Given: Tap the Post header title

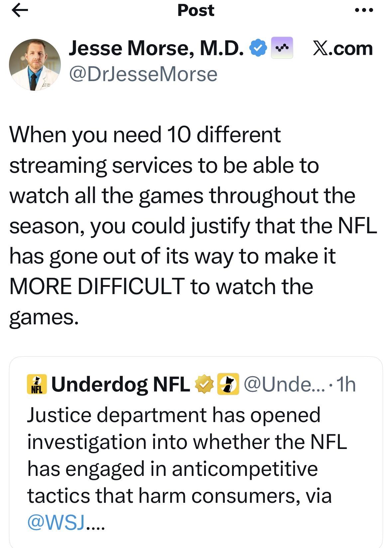Looking at the screenshot, I should coord(196,10).
